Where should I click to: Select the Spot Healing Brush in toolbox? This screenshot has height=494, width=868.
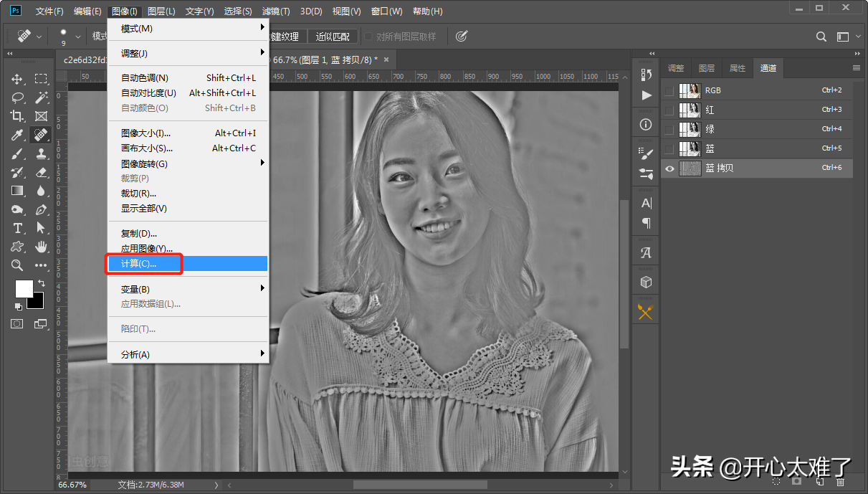[41, 135]
